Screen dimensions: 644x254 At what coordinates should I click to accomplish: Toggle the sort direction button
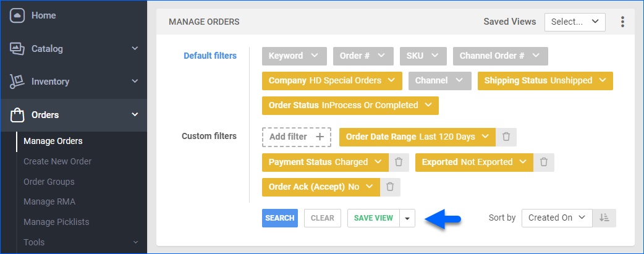[x=604, y=218]
